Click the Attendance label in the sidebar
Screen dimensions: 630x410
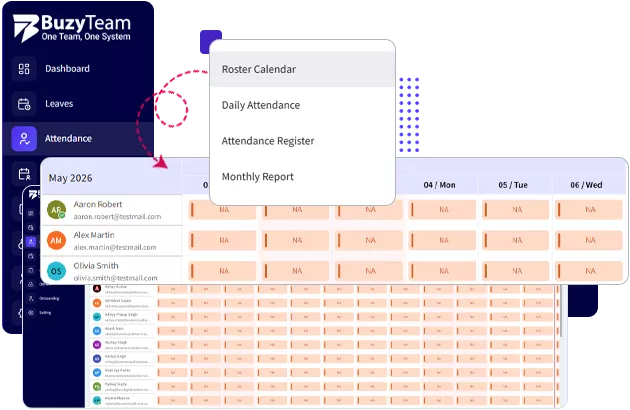tap(68, 139)
